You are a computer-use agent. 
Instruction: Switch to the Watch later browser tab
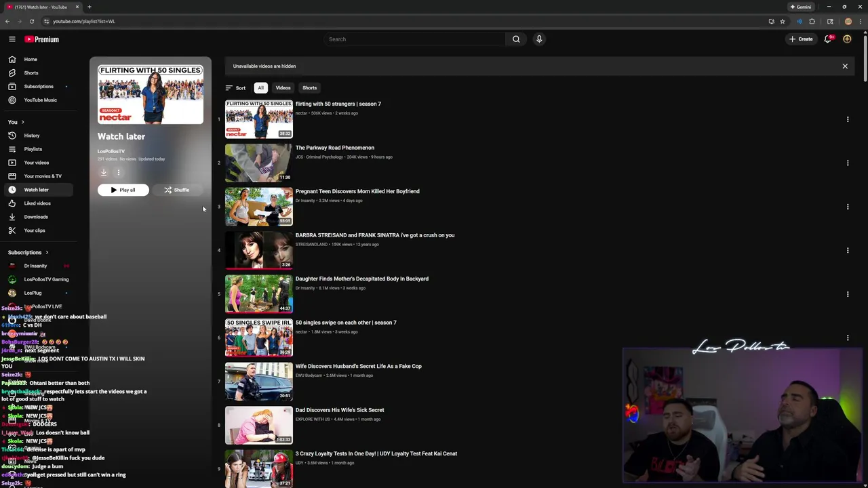coord(42,7)
